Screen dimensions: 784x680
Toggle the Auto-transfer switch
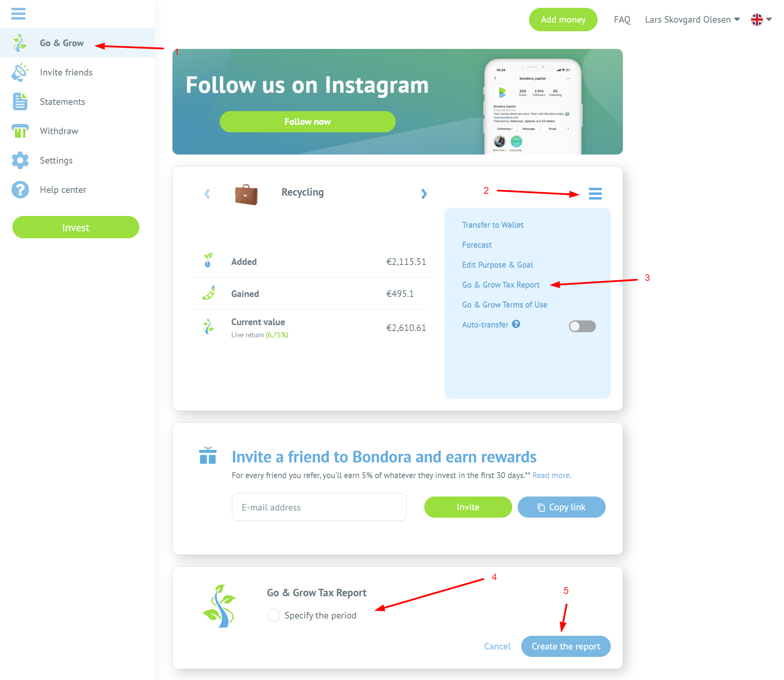pyautogui.click(x=580, y=325)
